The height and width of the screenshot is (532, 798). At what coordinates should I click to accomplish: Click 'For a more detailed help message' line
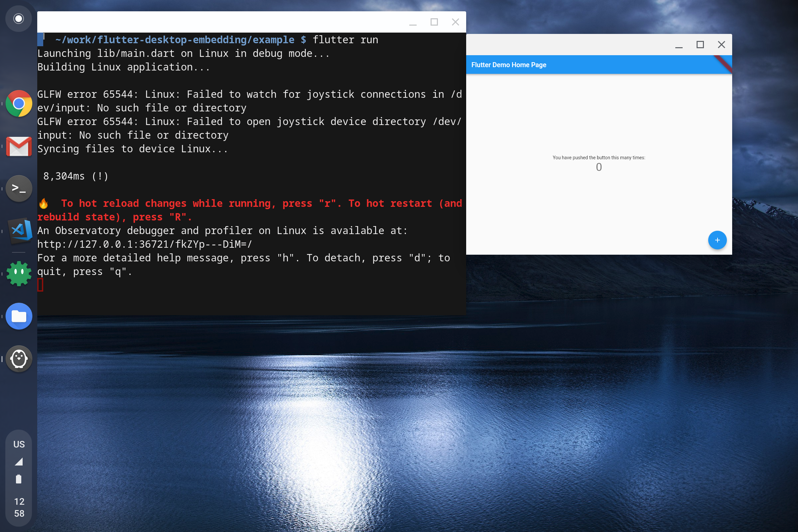[x=244, y=265]
